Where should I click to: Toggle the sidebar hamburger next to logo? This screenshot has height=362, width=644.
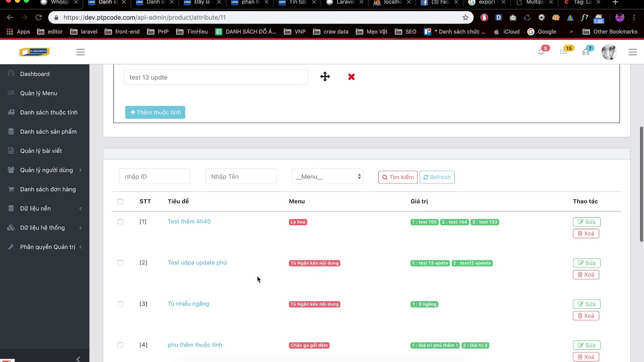click(x=80, y=52)
